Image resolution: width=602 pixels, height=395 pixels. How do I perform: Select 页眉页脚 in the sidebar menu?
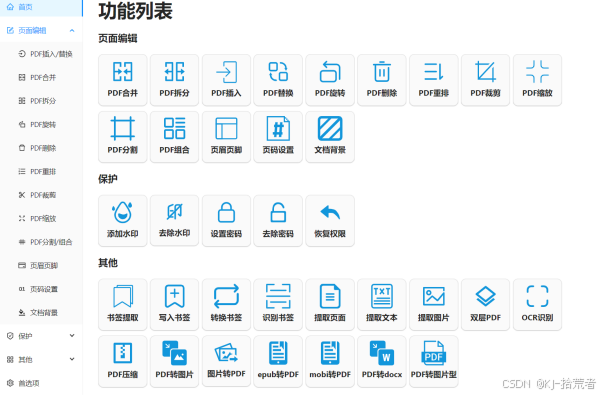[x=41, y=265]
